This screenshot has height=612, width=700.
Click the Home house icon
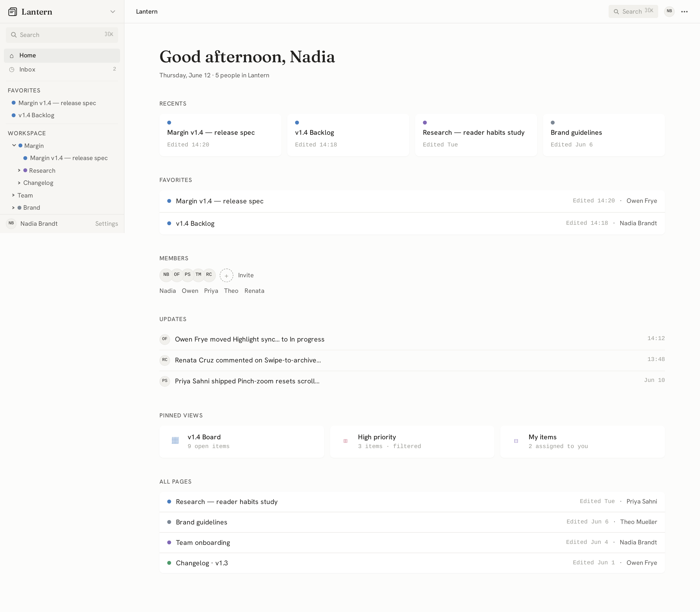pyautogui.click(x=12, y=56)
